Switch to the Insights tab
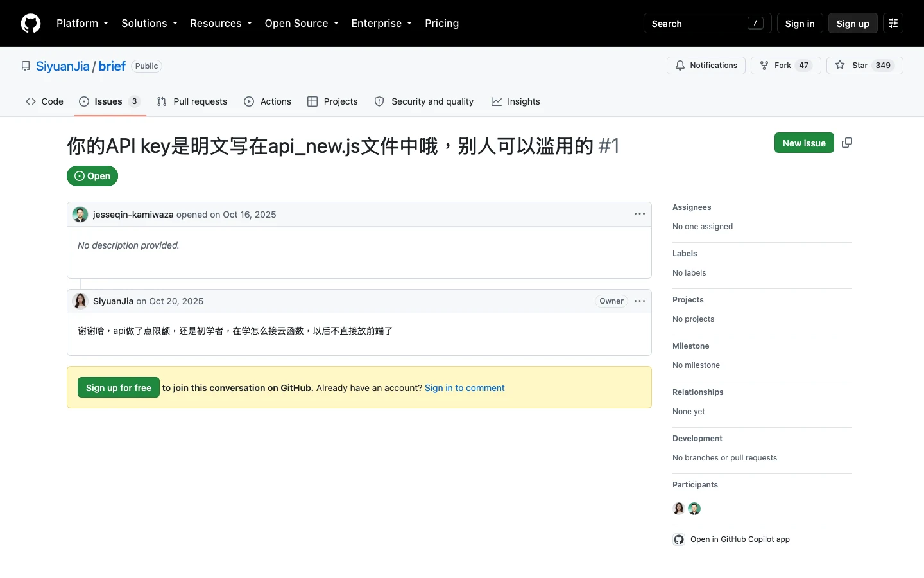Viewport: 924px width, 578px height. [x=516, y=101]
